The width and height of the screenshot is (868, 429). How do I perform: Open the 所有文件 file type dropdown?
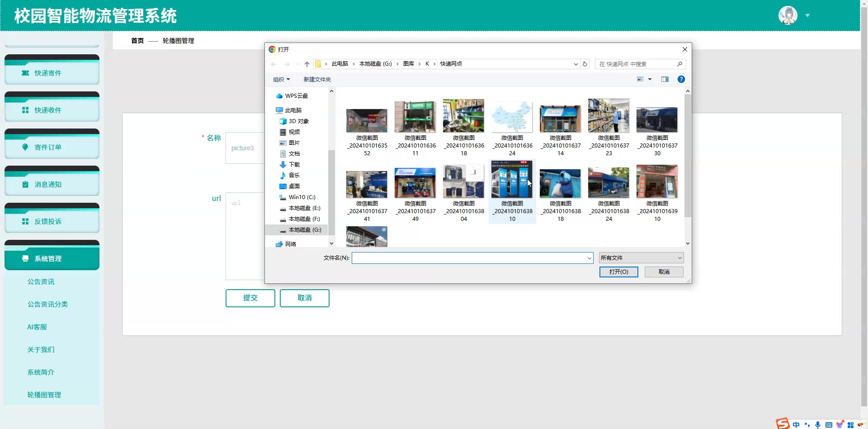tap(641, 258)
